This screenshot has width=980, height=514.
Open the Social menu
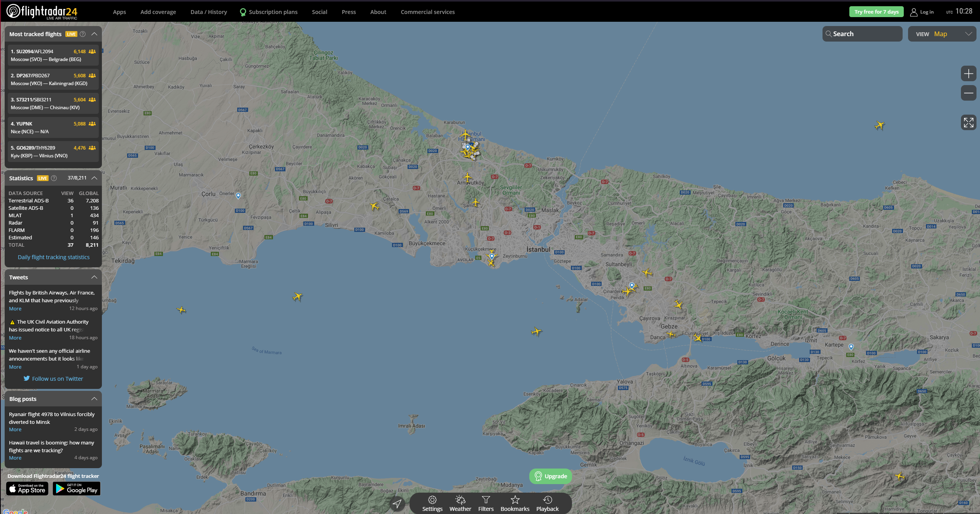coord(319,12)
